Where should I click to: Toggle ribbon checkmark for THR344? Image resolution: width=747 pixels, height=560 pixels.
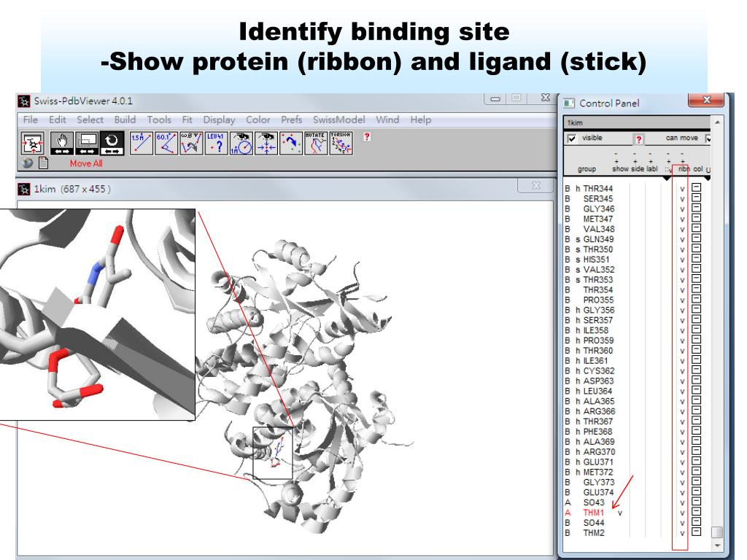pos(682,189)
